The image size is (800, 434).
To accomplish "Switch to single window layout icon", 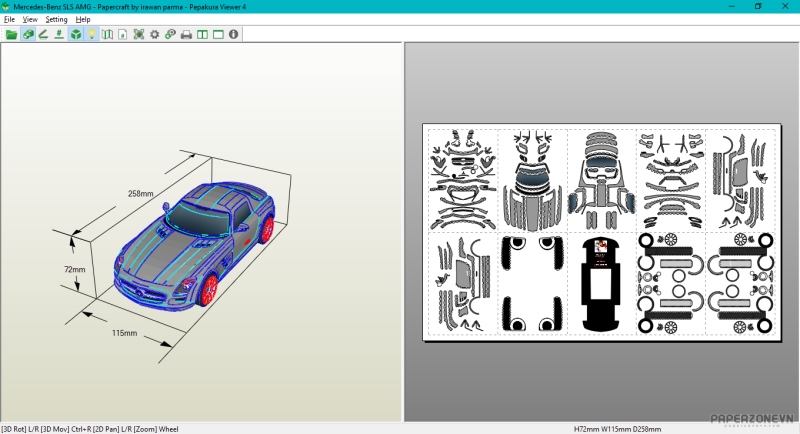I will (x=218, y=34).
